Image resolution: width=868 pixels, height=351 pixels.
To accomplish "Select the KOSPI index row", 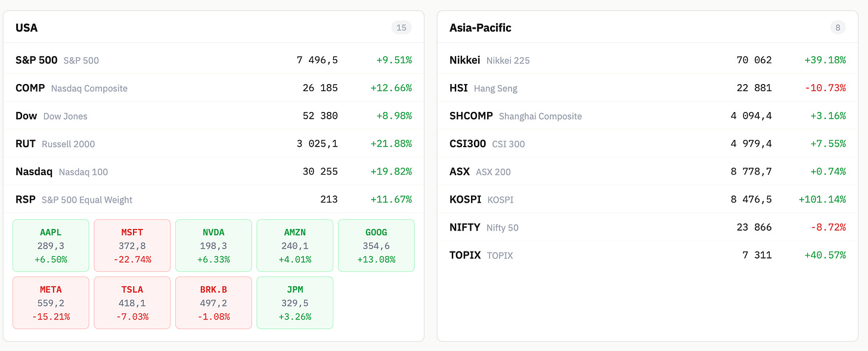I will point(647,199).
